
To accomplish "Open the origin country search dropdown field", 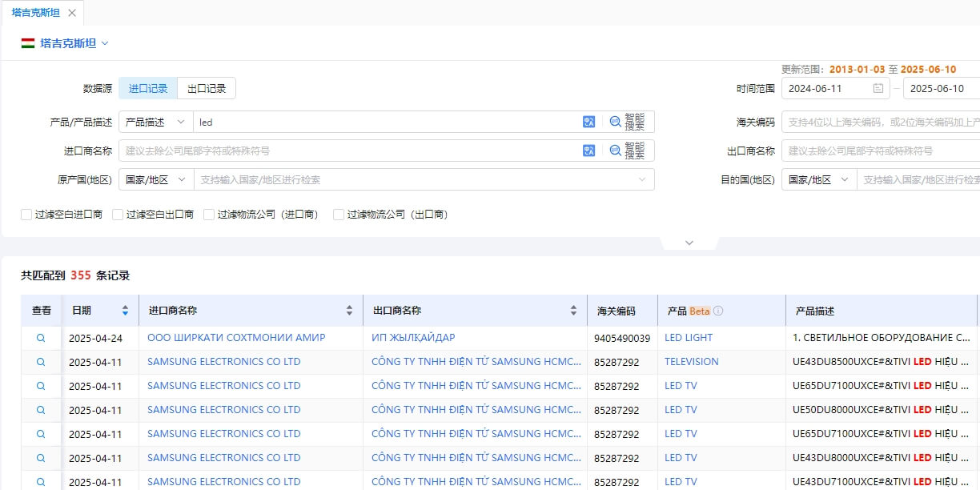I will click(424, 179).
